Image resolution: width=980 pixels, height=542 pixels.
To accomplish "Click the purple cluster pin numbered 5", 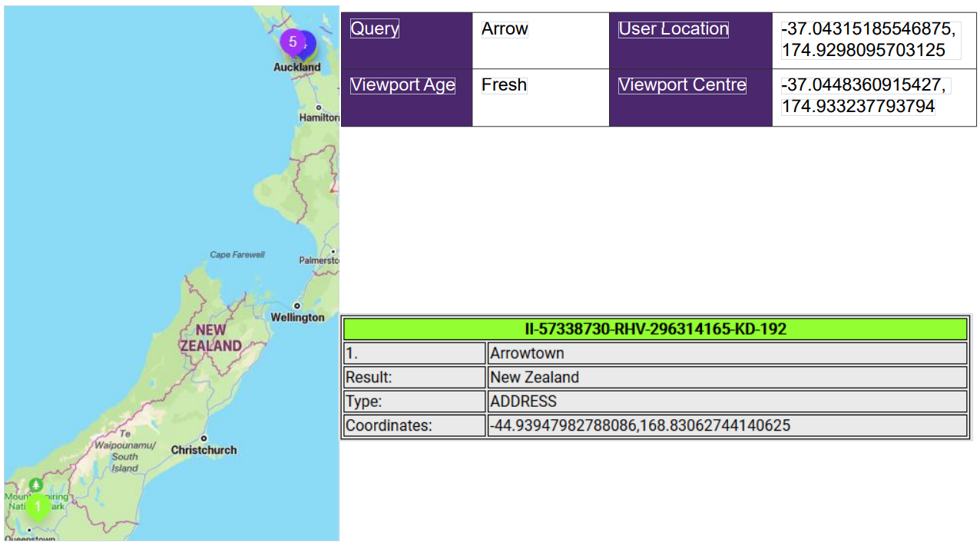I will click(x=292, y=41).
